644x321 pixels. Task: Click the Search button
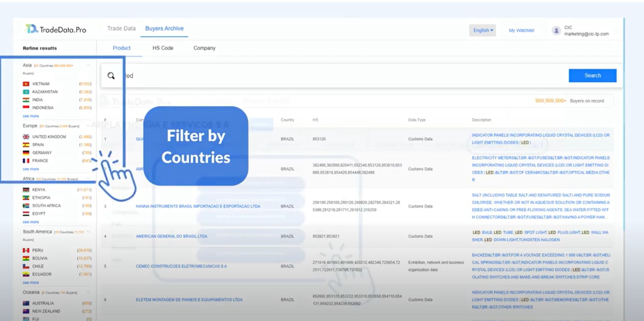click(593, 75)
